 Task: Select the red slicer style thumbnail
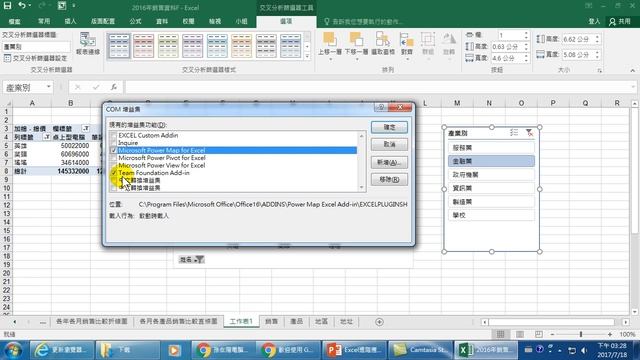[144, 46]
